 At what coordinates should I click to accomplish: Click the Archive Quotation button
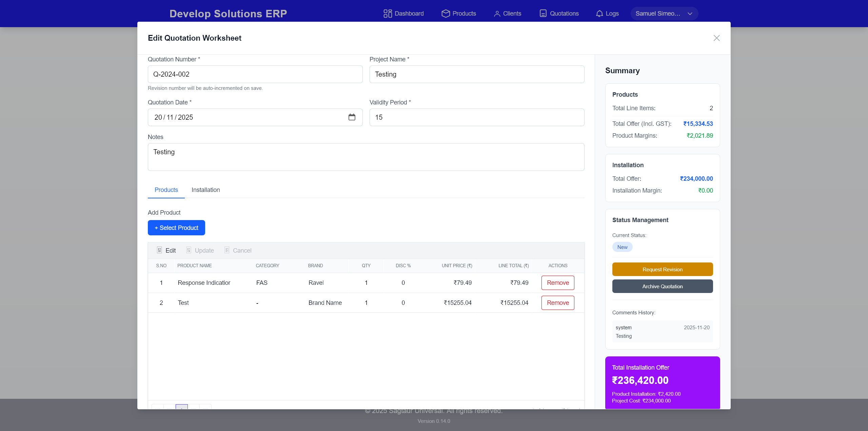662,286
